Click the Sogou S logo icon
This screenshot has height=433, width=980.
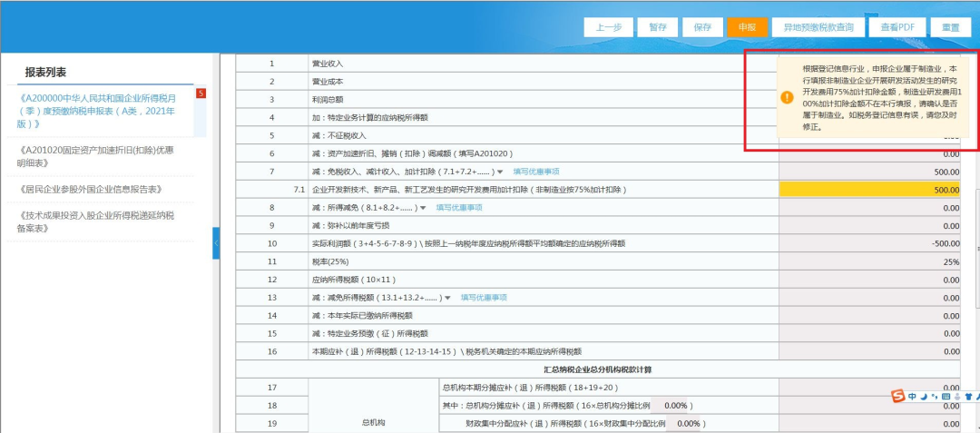point(898,396)
